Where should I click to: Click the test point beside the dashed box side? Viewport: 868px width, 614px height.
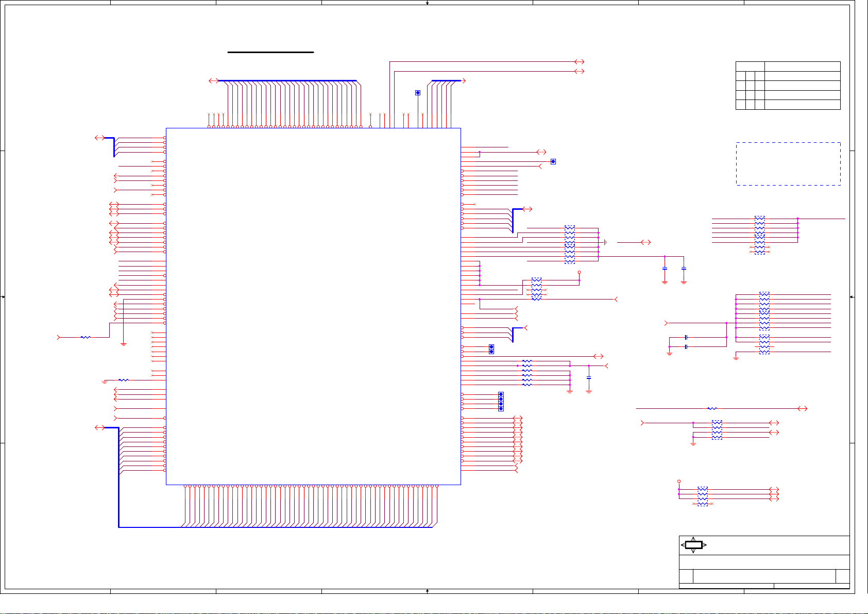tap(553, 161)
